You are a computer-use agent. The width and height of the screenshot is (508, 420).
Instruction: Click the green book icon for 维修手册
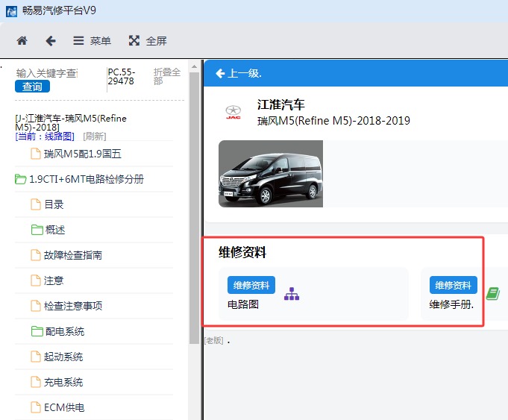click(x=493, y=294)
